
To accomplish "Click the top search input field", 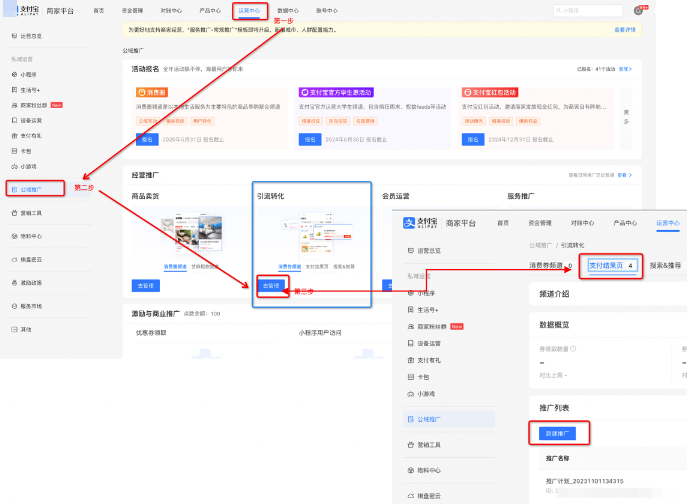I will tap(588, 11).
